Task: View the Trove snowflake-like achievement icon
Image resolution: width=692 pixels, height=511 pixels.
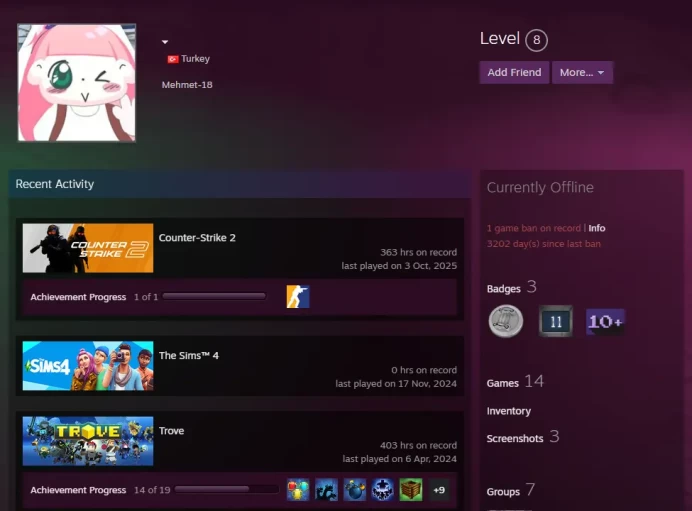Action: pyautogui.click(x=383, y=490)
